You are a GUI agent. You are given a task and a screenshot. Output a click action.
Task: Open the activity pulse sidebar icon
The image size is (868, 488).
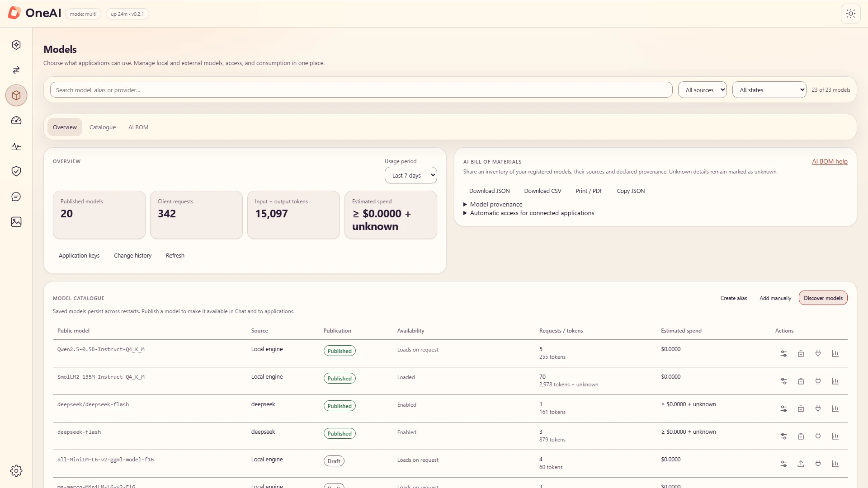pos(16,146)
